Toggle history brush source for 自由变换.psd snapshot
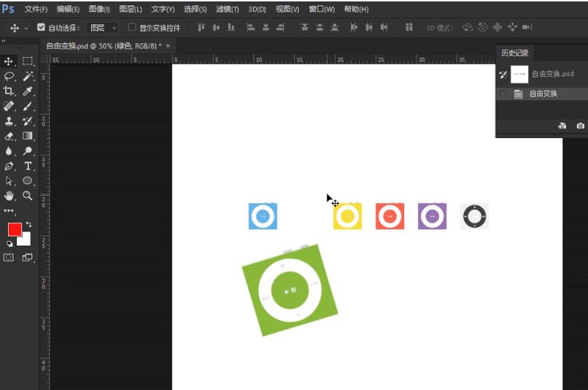This screenshot has height=390, width=588. [x=503, y=74]
